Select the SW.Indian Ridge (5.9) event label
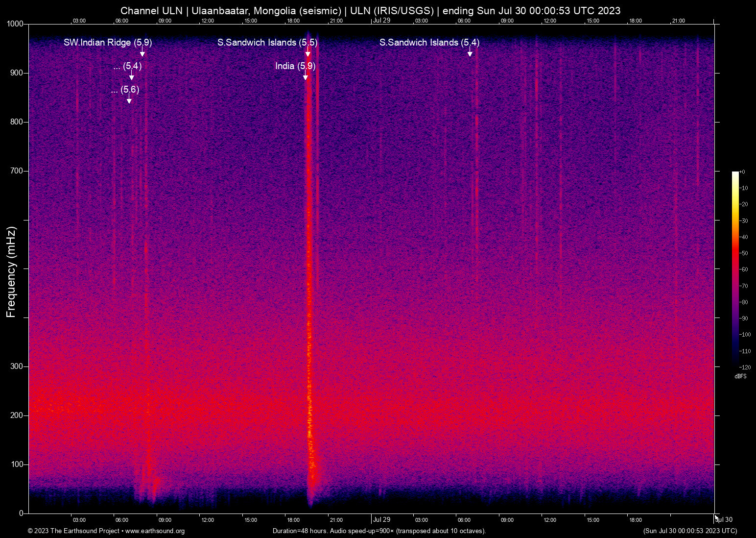This screenshot has height=538, width=756. (108, 43)
